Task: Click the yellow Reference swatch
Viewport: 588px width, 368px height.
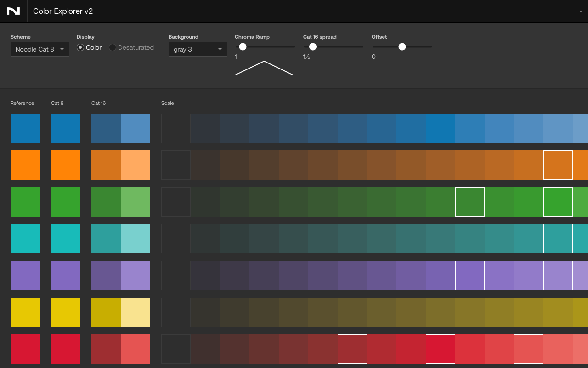Action: click(25, 312)
